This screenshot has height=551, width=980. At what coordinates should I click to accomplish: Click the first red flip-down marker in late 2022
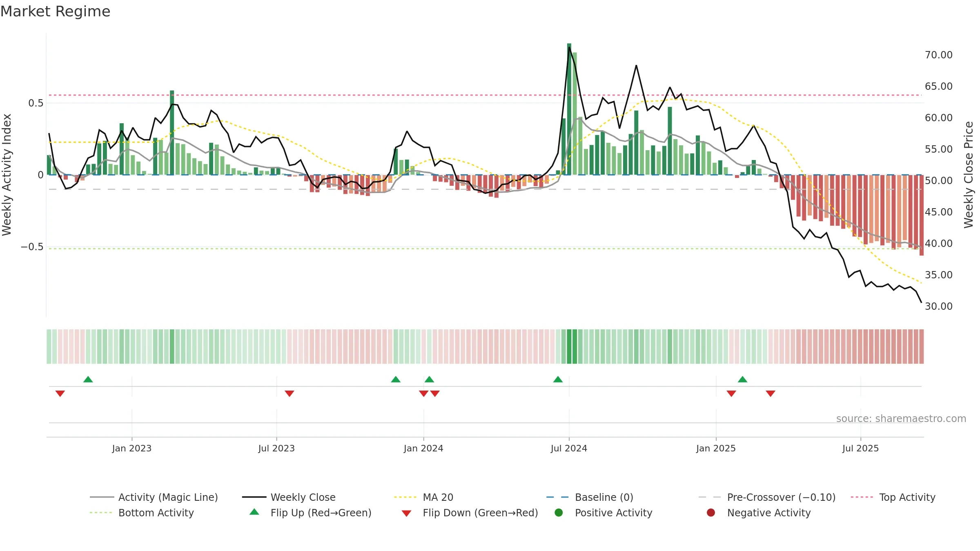60,393
